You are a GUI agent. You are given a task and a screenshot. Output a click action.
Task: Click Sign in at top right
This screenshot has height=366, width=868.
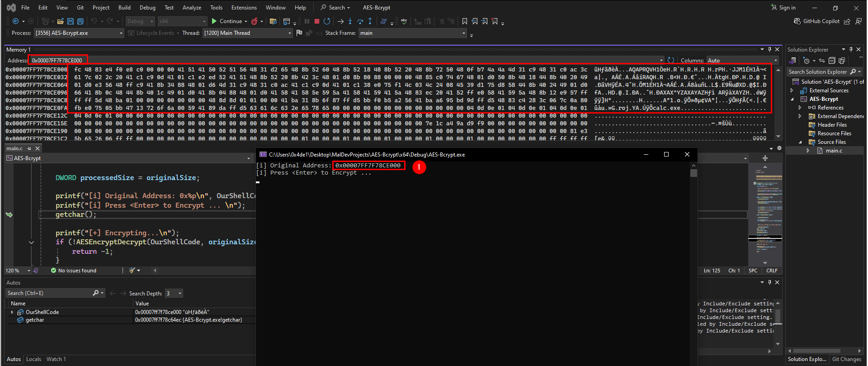coord(783,8)
